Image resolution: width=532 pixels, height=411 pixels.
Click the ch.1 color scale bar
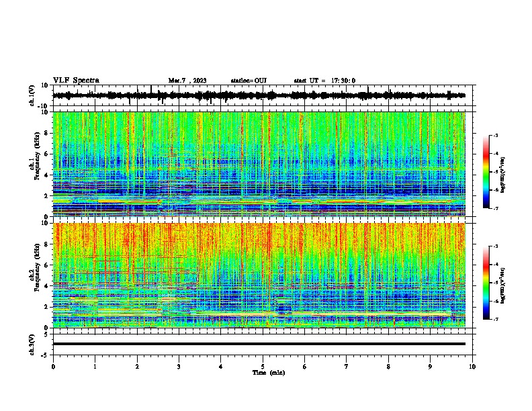pyautogui.click(x=486, y=172)
